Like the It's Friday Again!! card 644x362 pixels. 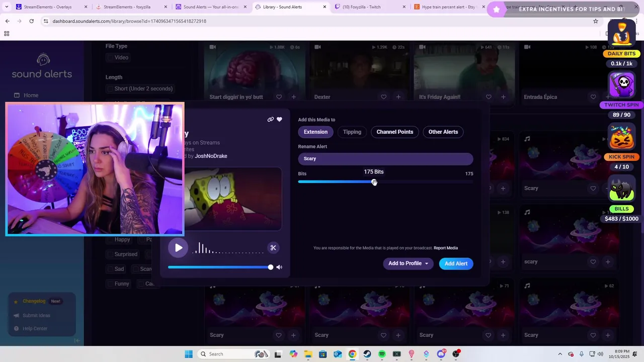489,97
